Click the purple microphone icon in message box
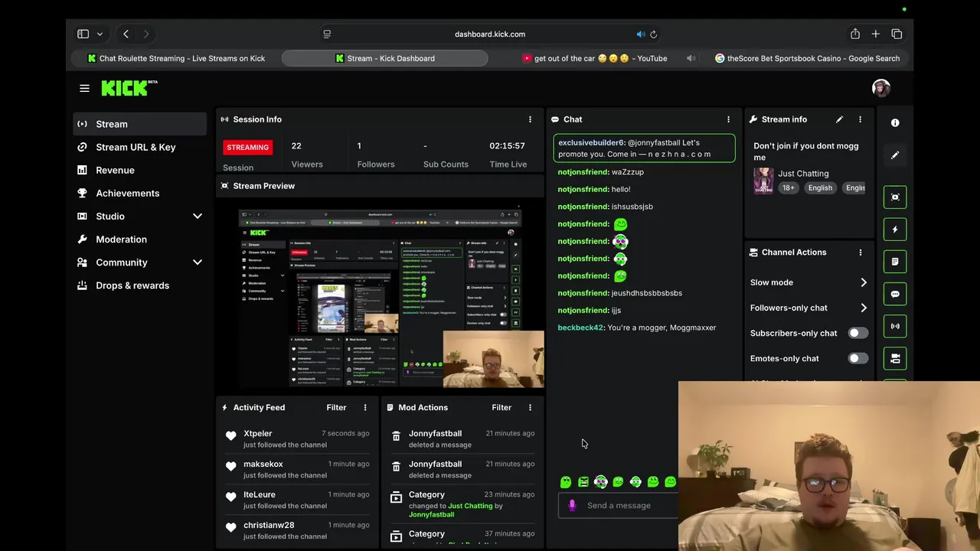 coord(572,505)
